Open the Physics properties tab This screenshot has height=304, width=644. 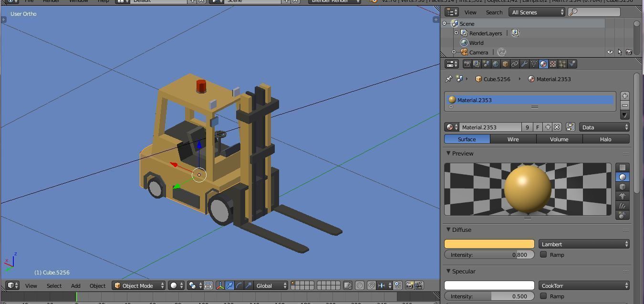(572, 64)
